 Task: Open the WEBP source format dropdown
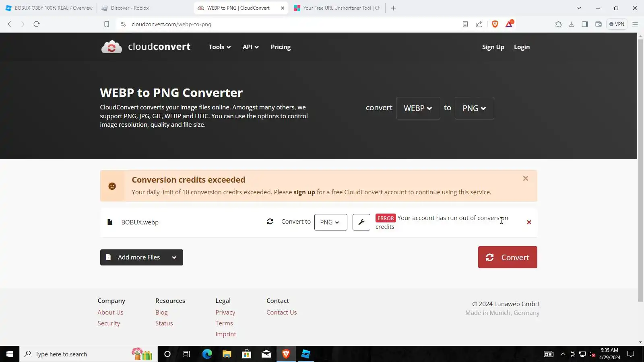pyautogui.click(x=418, y=108)
